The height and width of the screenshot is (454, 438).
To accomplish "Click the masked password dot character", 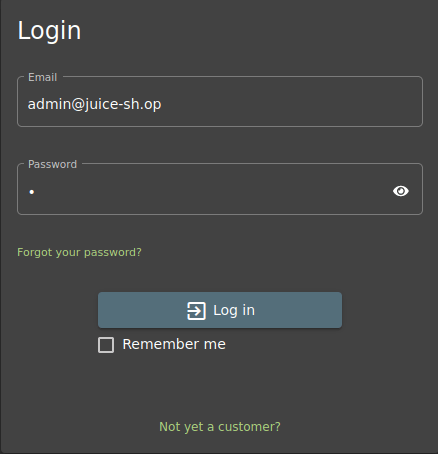I will [32, 192].
